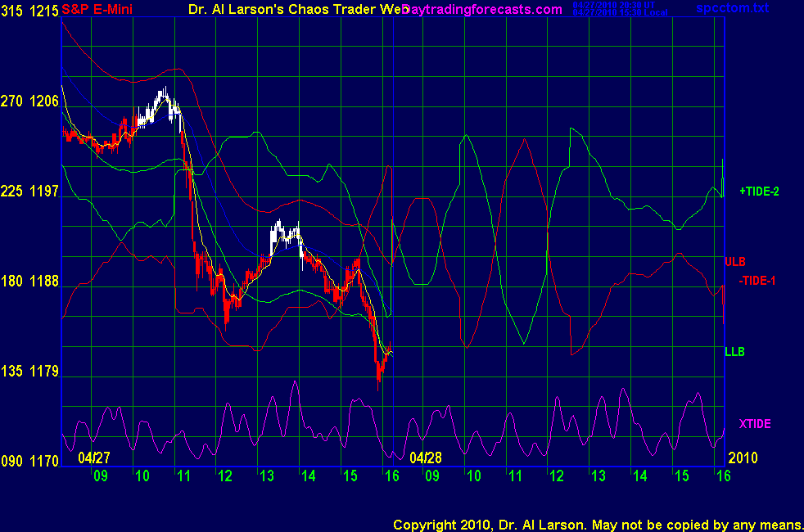This screenshot has height=532, width=804.
Task: Select the 1170 bottom price axis label
Action: tap(44, 462)
